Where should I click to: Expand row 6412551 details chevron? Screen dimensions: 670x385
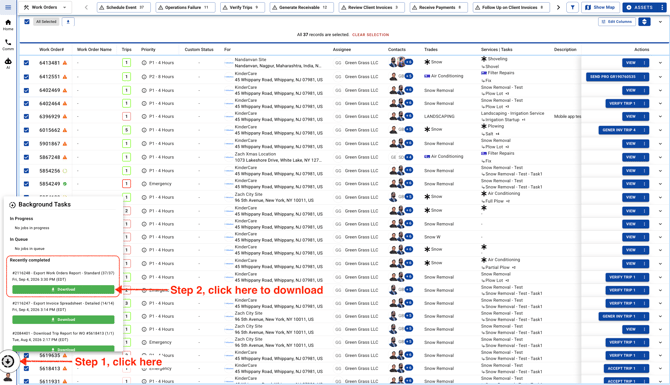(x=661, y=77)
